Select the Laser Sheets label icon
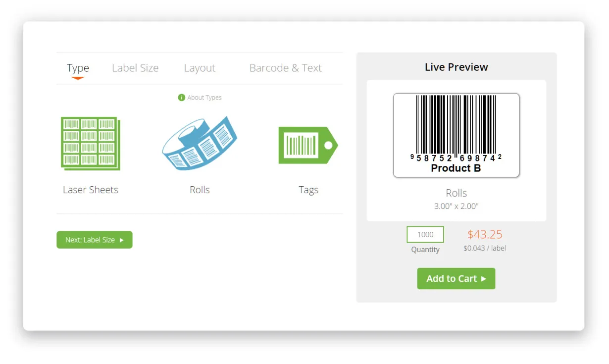Image resolution: width=609 pixels, height=364 pixels. (x=91, y=144)
